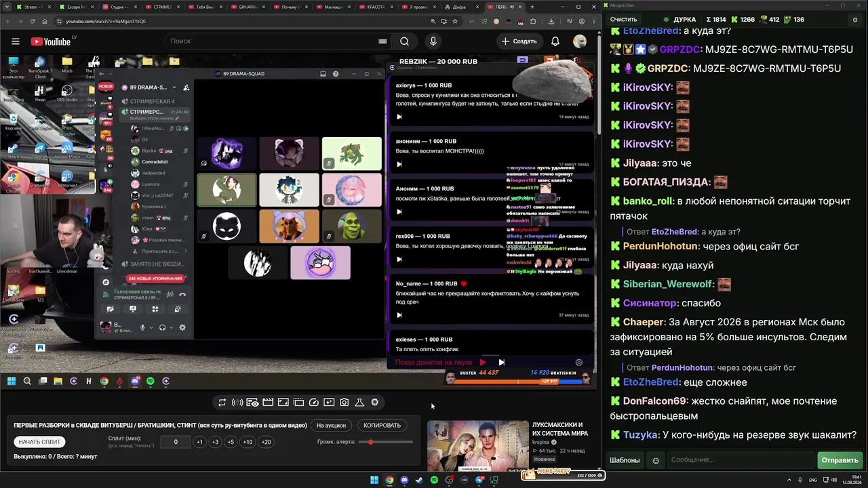Toggle Discord microphone mute in user panel

pos(142,327)
